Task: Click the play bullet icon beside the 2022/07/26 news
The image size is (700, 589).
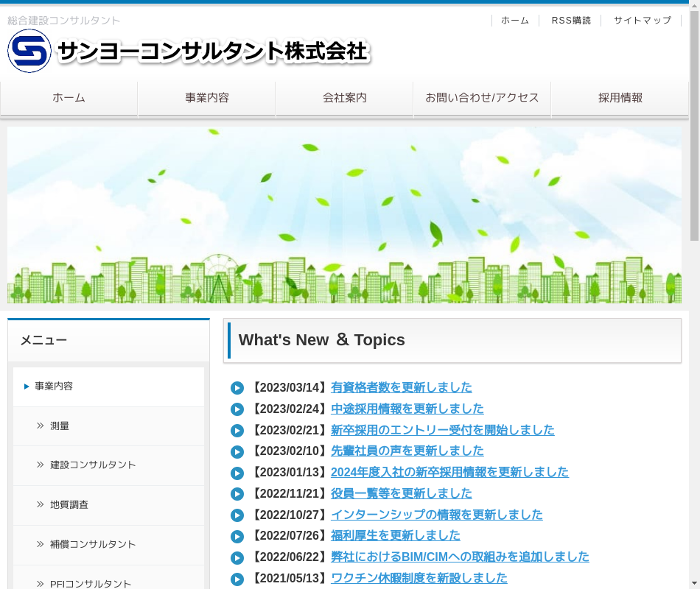Action: [x=237, y=537]
